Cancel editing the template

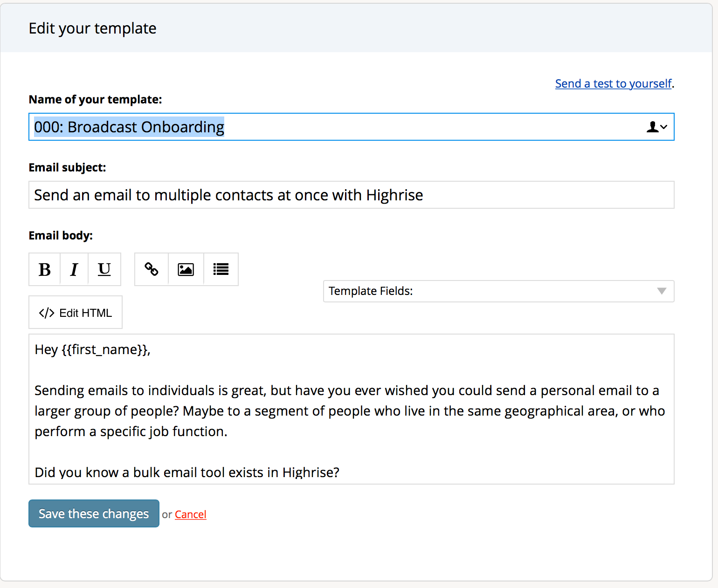[191, 514]
